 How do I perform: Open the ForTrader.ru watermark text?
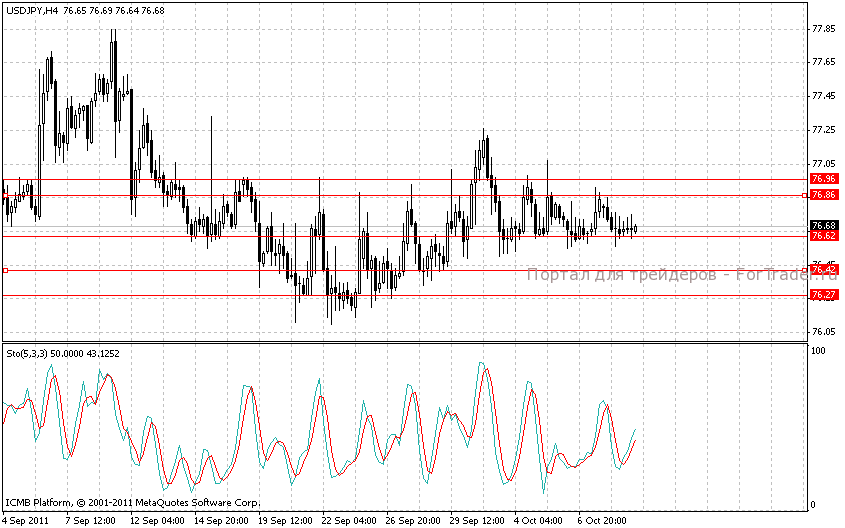(x=680, y=275)
